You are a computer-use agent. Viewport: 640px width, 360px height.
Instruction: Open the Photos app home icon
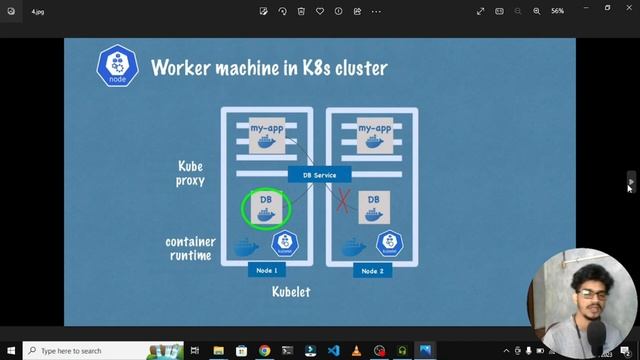11,11
